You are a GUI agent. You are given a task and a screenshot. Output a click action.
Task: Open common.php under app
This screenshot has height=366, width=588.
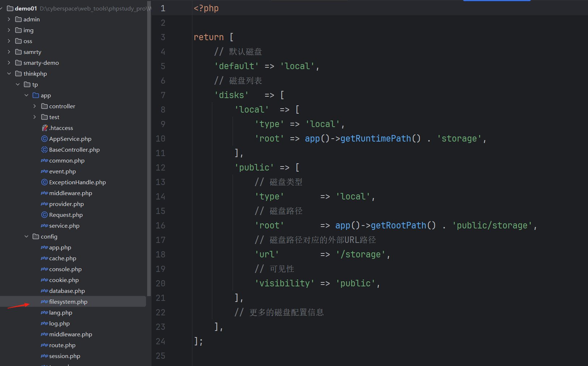point(67,160)
